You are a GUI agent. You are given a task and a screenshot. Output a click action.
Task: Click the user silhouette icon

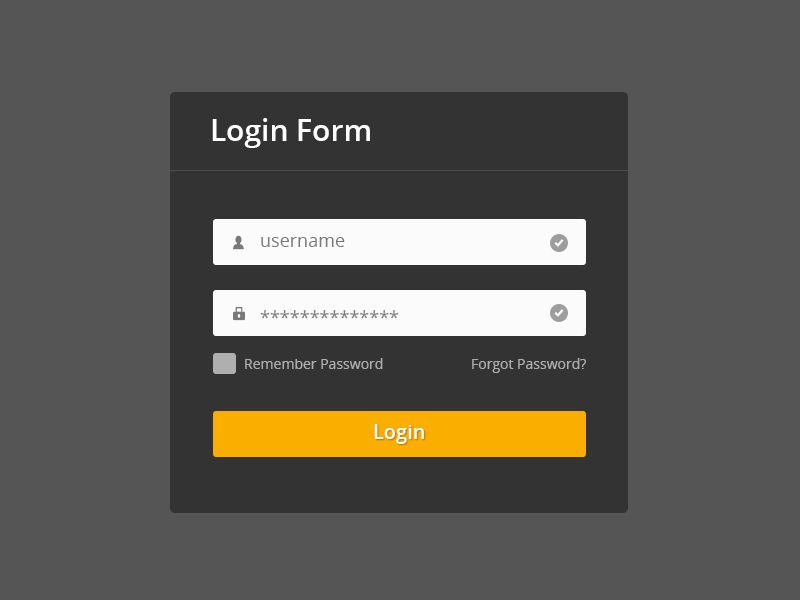click(x=238, y=242)
